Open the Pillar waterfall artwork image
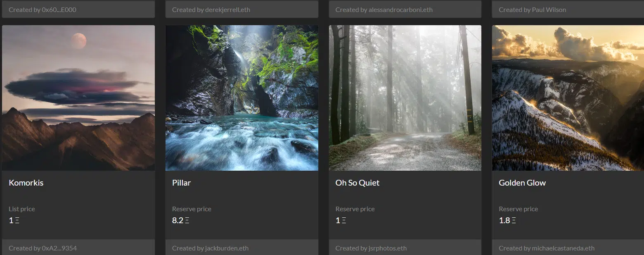Image resolution: width=644 pixels, height=255 pixels. tap(242, 98)
